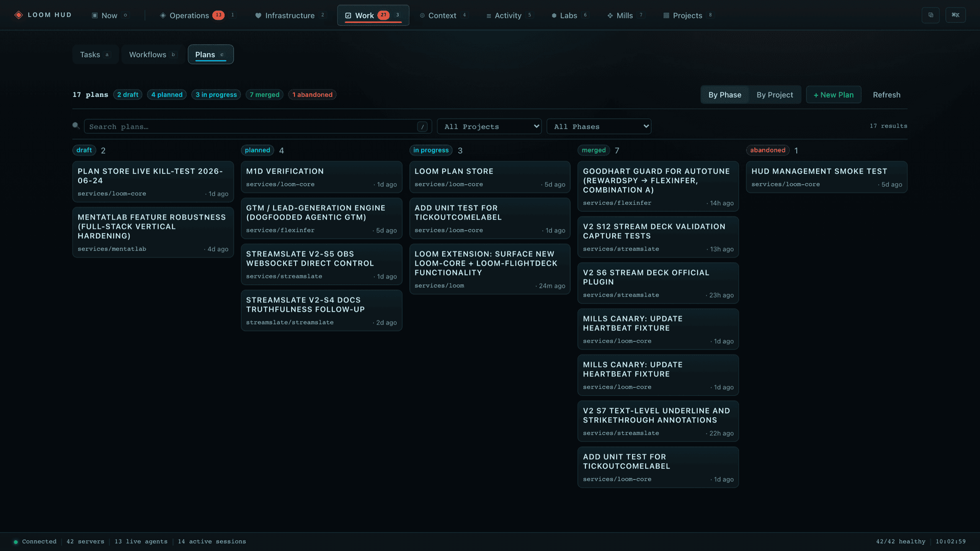Click the search magnifier icon

point(76,126)
